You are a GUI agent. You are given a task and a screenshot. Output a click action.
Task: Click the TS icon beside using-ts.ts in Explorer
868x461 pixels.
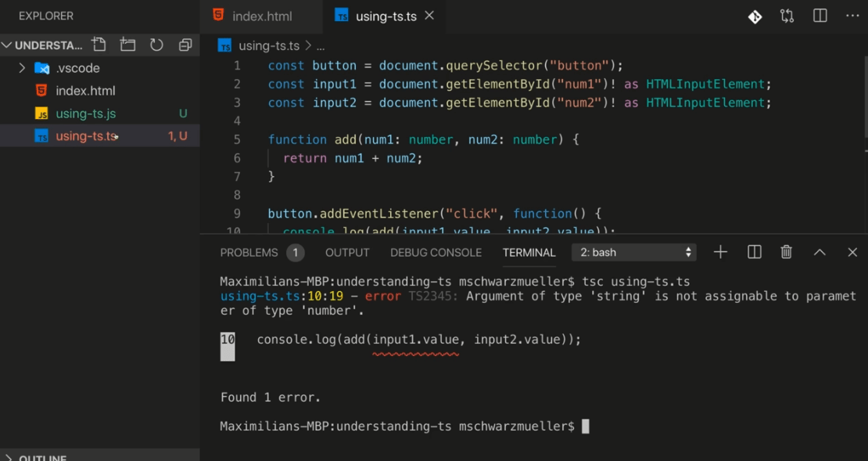tap(41, 136)
